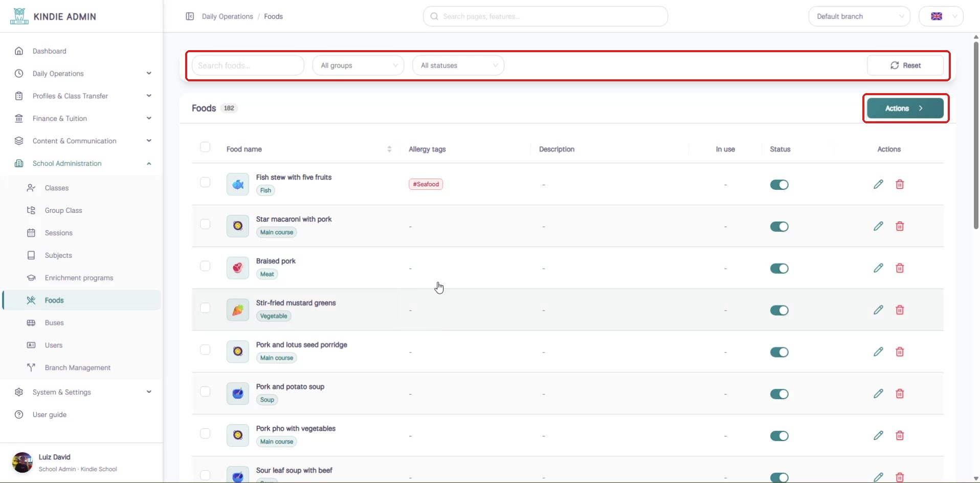Edit Pork and potato soup entry
Image resolution: width=980 pixels, height=483 pixels.
878,394
